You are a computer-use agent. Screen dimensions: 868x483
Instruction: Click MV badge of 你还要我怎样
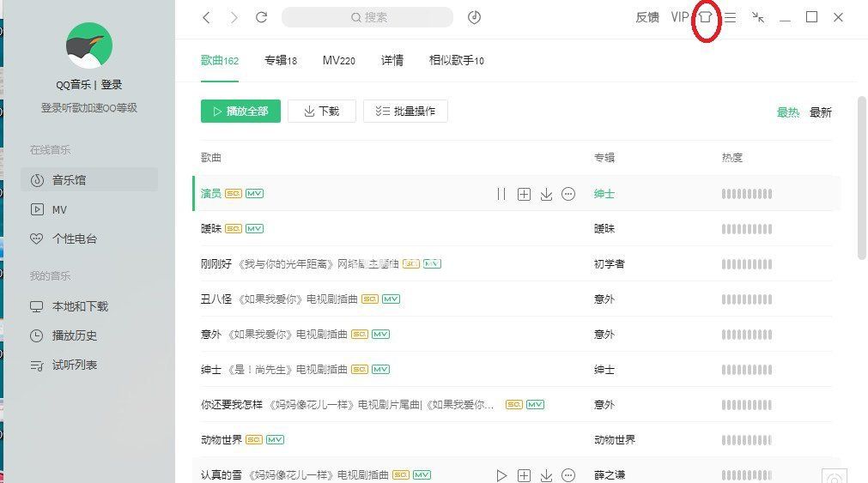click(535, 404)
